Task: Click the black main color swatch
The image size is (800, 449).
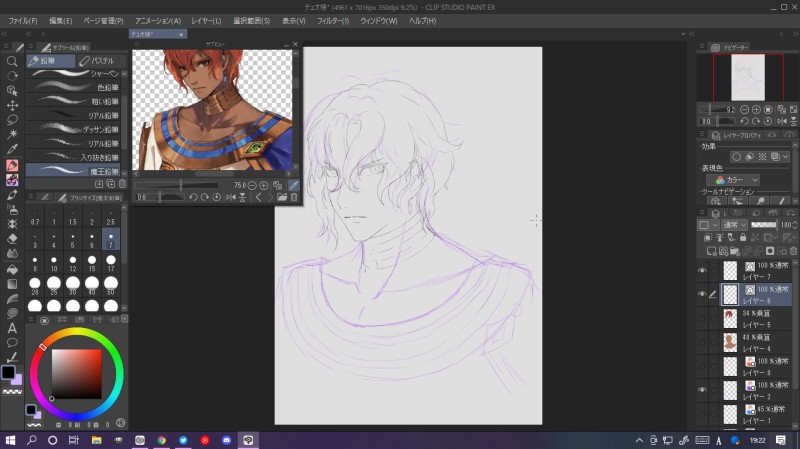Action: click(x=8, y=372)
